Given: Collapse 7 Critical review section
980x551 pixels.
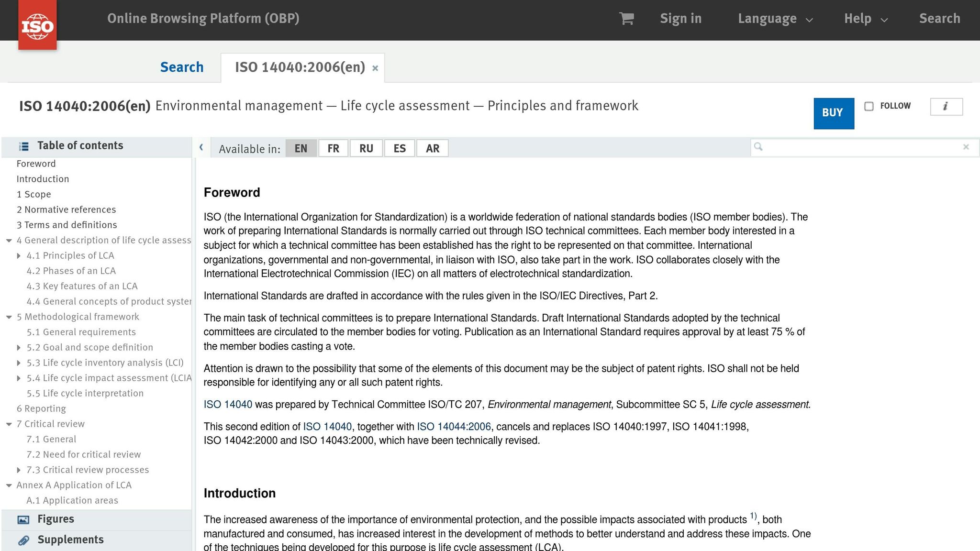Looking at the screenshot, I should click(x=9, y=424).
